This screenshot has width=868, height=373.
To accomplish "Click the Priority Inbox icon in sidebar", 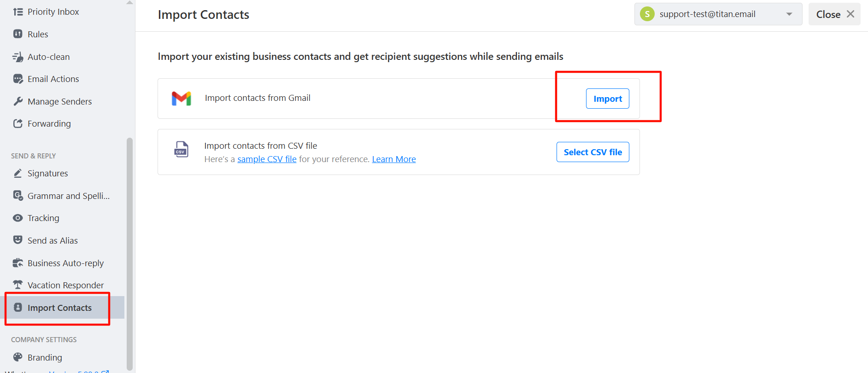I will (x=18, y=12).
